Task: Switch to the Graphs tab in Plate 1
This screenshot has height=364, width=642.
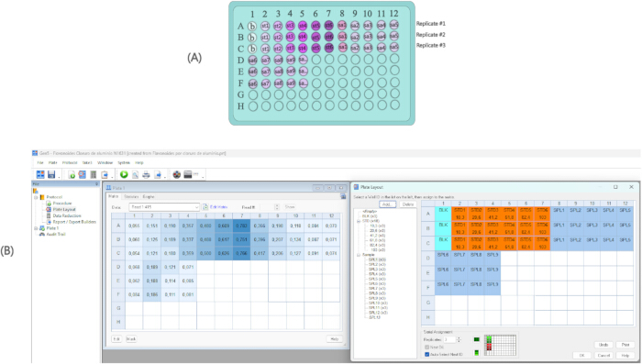Action: point(149,197)
